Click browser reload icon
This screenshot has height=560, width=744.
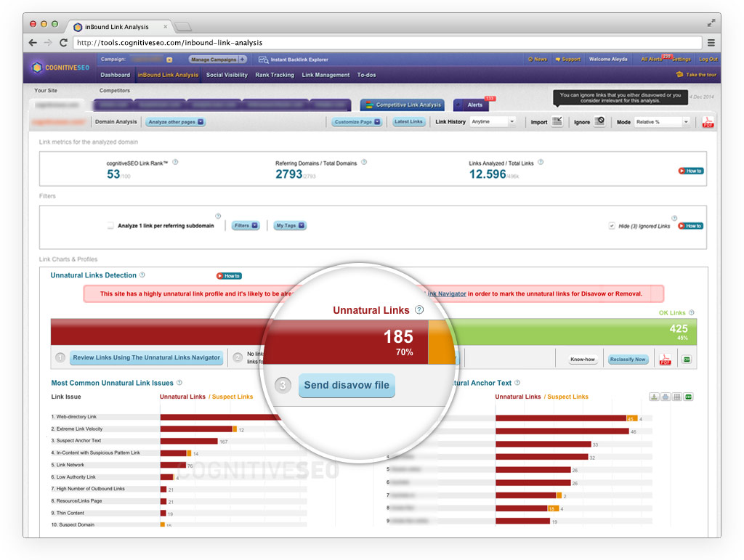pos(63,43)
